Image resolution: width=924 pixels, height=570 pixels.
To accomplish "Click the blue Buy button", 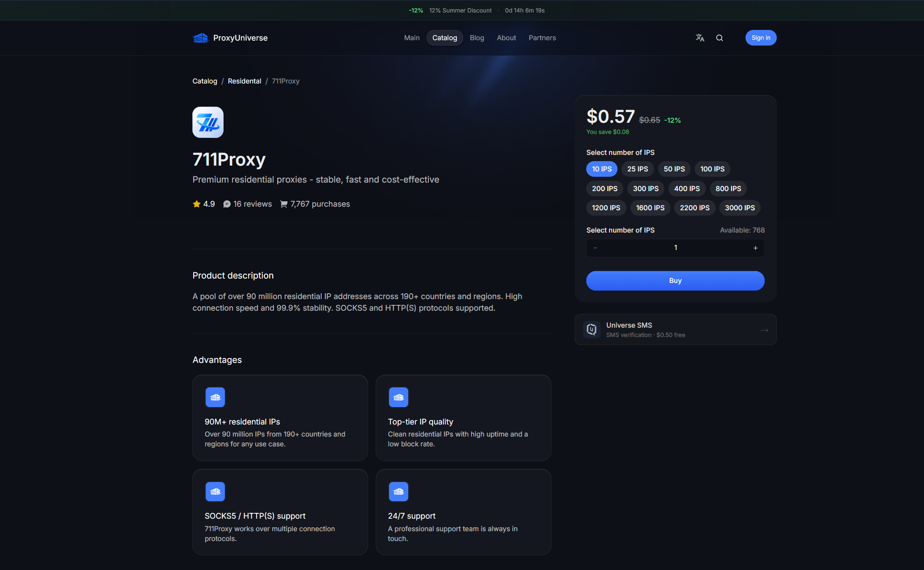I will point(675,281).
